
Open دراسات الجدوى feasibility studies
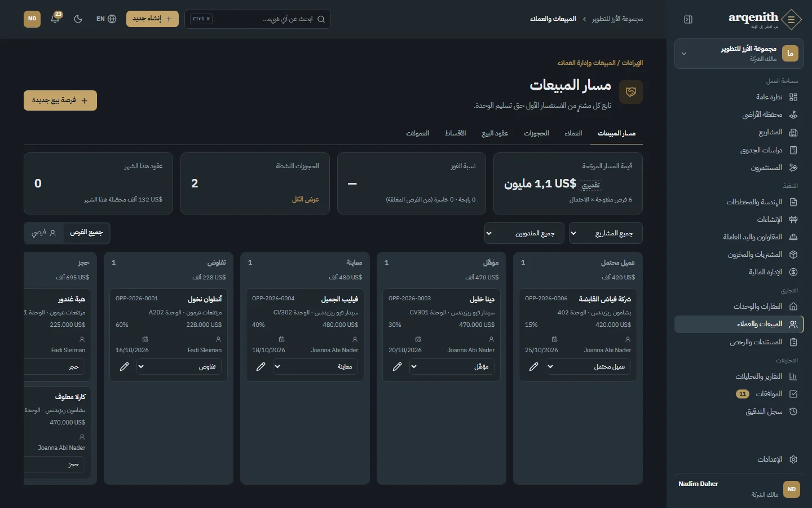(739, 150)
